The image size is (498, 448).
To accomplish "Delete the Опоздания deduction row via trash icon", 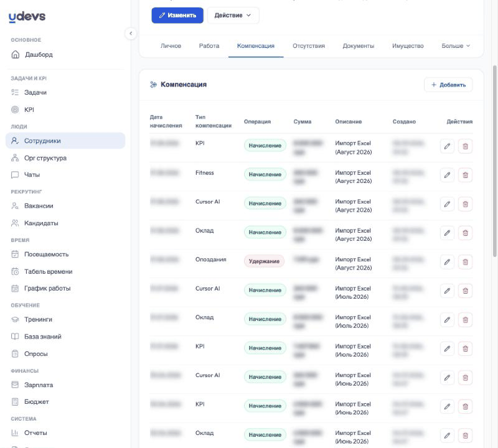I will (465, 262).
